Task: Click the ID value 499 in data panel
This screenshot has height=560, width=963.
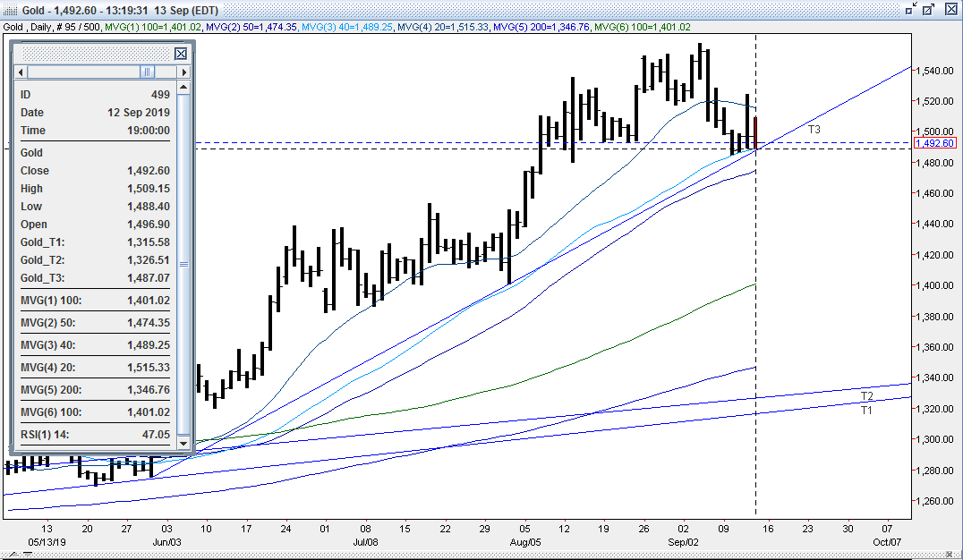Action: [160, 95]
